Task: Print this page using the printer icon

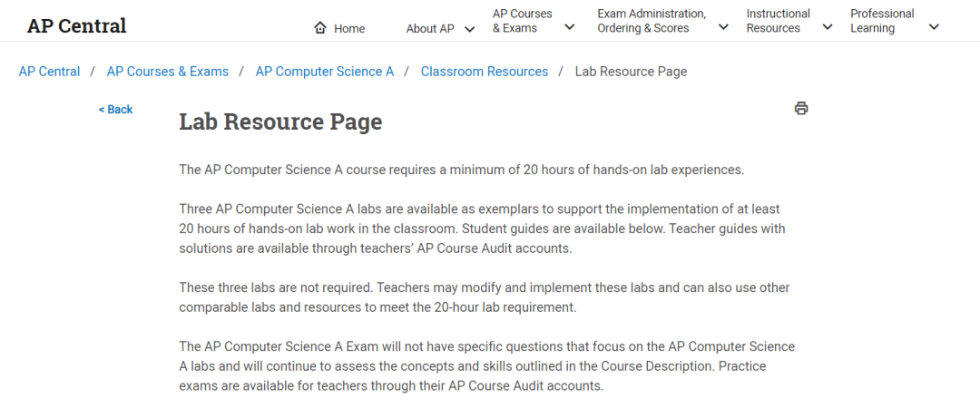Action: tap(801, 109)
